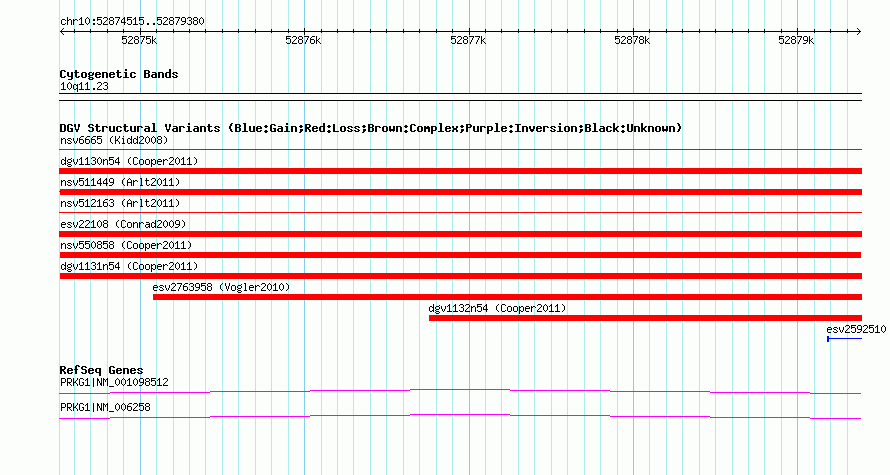Select the PRKG1 NM_001098512 magenta transcript line
The height and width of the screenshot is (475, 890).
click(460, 391)
